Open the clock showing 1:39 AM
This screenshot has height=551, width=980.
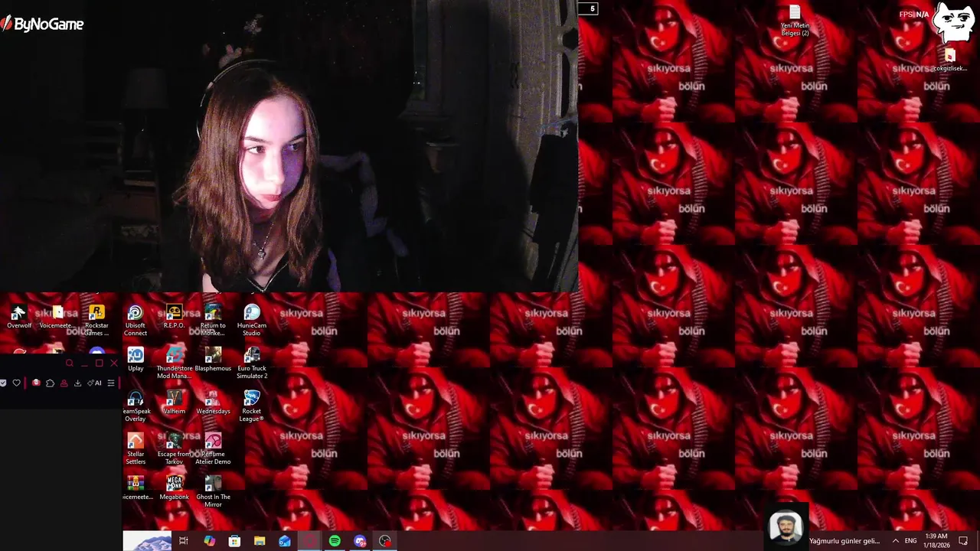tap(936, 541)
